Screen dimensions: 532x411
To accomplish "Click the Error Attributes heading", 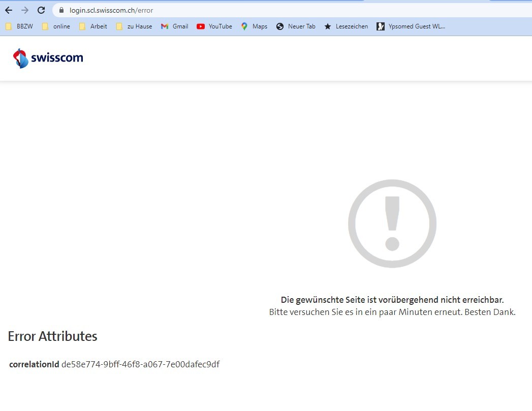I will click(x=52, y=336).
